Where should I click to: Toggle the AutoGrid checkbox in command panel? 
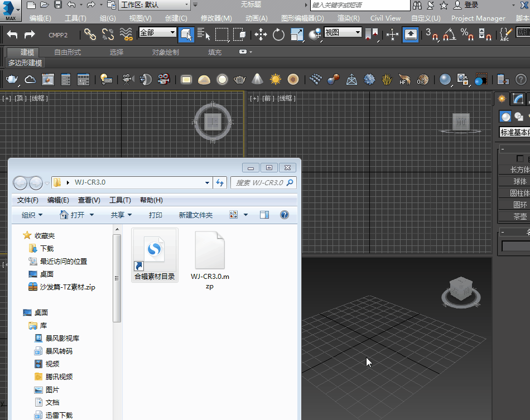pyautogui.click(x=521, y=159)
